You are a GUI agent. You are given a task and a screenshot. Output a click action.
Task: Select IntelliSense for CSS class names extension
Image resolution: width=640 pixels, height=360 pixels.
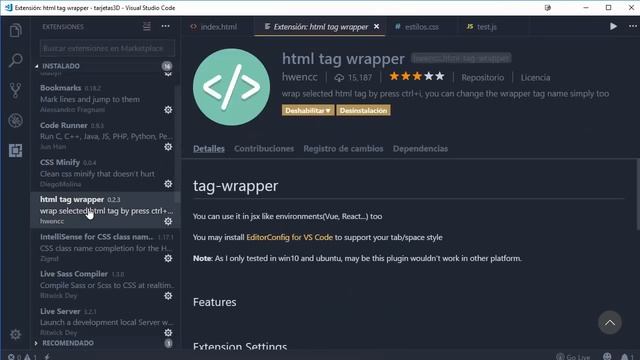[104, 247]
